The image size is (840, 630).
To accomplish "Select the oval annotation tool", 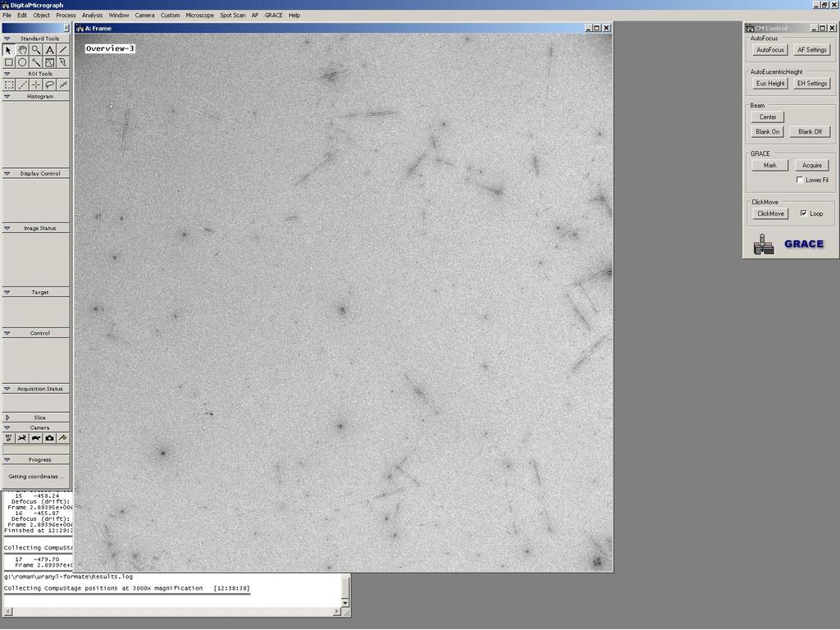I will 22,62.
